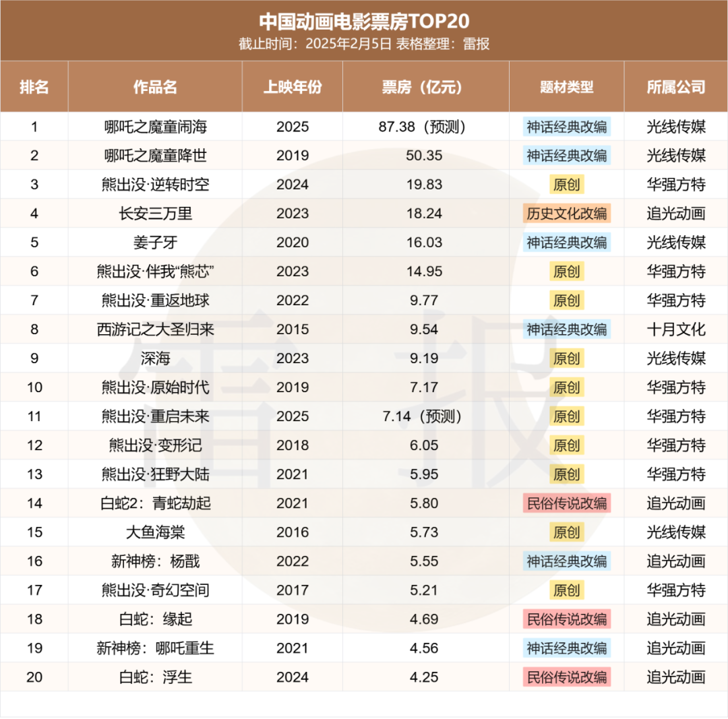The image size is (728, 719).
Task: Click the 作品名 column header
Action: (x=155, y=87)
